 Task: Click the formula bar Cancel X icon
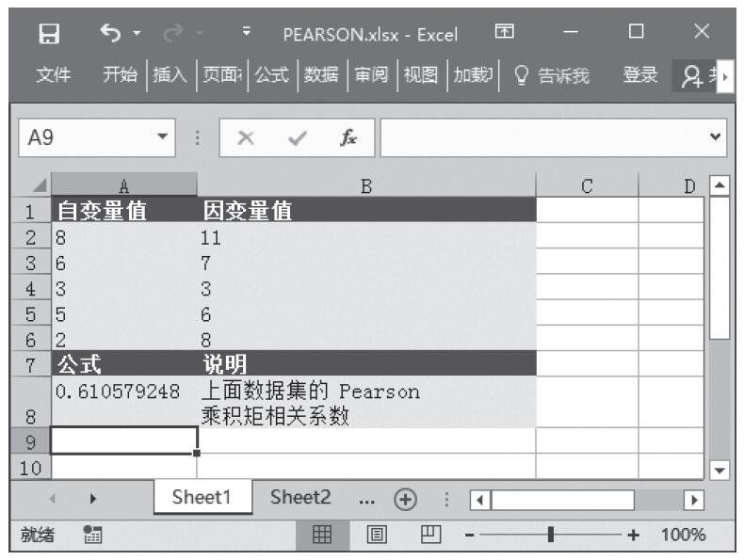pos(245,137)
